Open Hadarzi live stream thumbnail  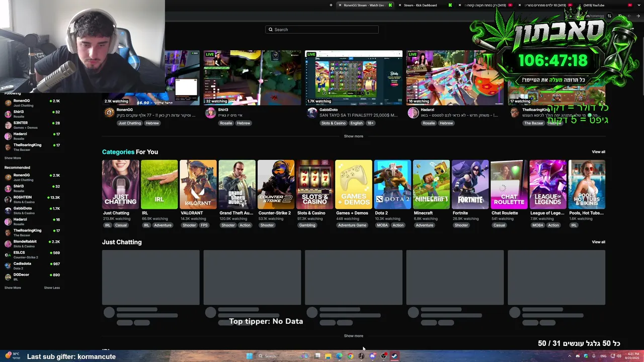[x=455, y=78]
